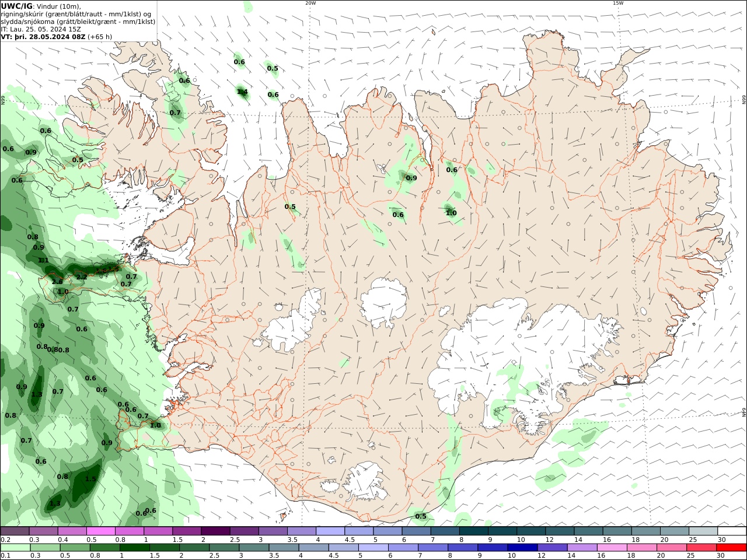Click the '1.1' precipitation value on the map
Image resolution: width=747 pixels, height=560 pixels.
pos(43,260)
